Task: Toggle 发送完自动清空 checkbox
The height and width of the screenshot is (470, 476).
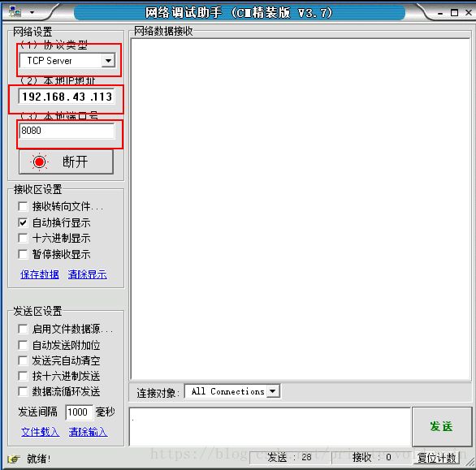Action: [23, 360]
